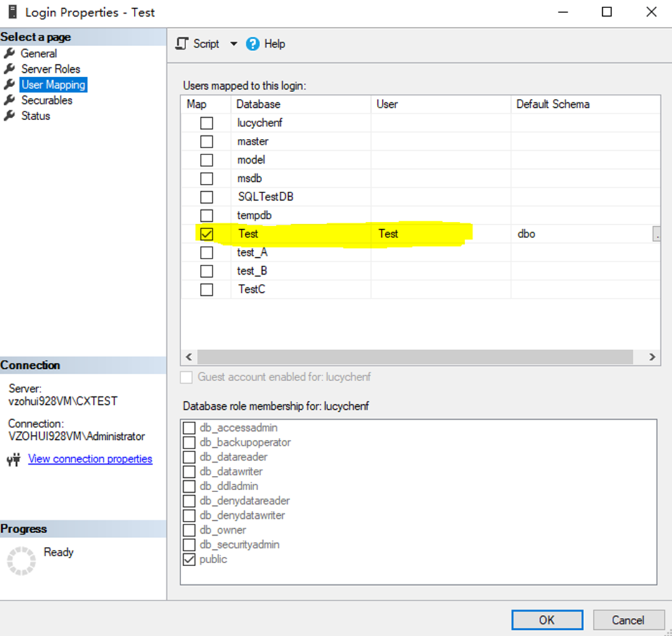The image size is (672, 636).
Task: Click the Help toolbar button label
Action: tap(275, 44)
